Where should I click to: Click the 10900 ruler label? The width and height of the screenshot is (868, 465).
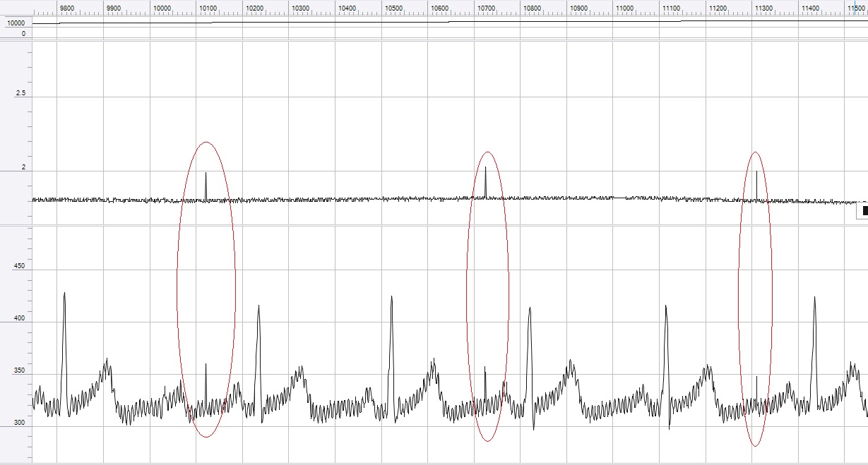click(x=578, y=8)
